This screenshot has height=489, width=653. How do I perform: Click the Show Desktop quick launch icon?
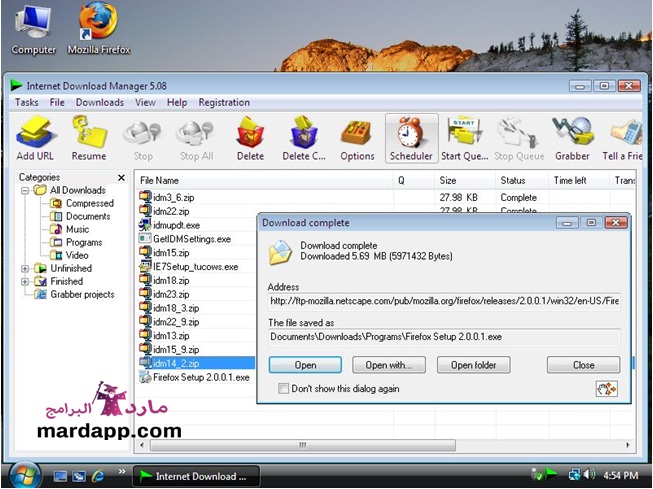[x=60, y=476]
